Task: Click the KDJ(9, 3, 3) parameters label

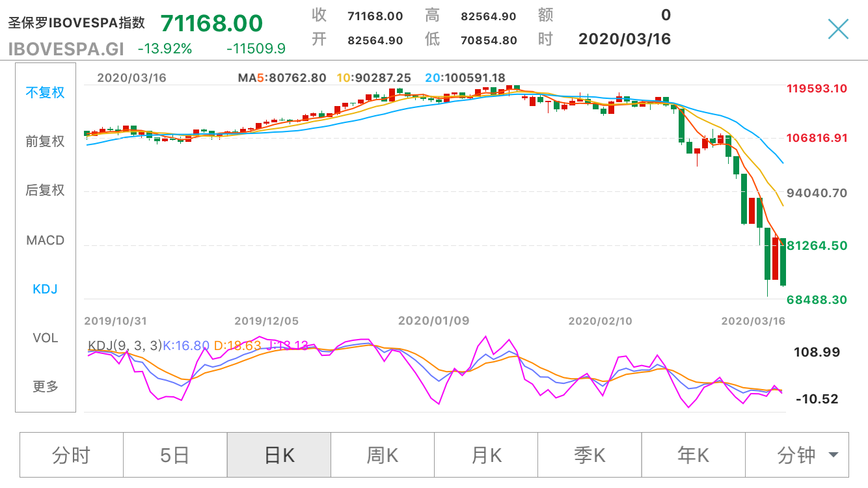Action: click(124, 346)
